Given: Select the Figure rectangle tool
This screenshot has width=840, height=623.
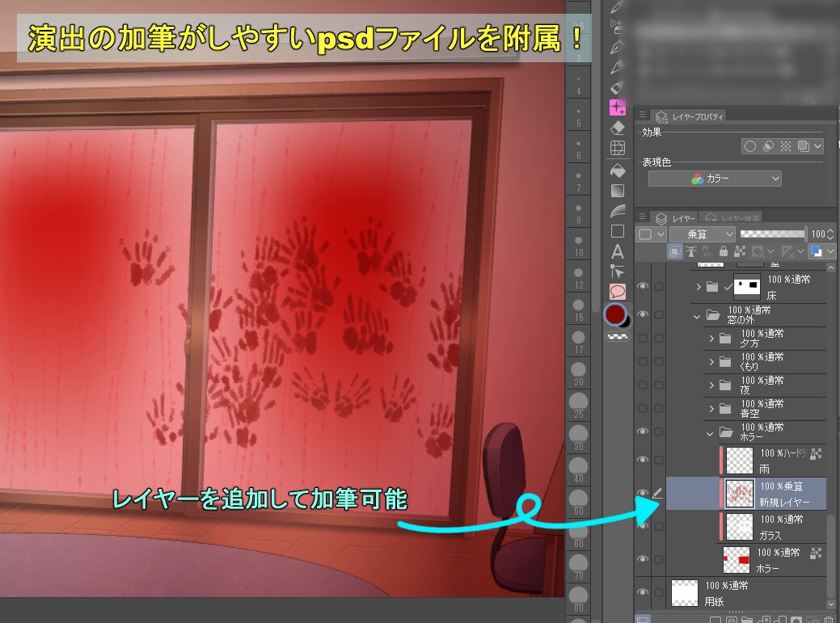Looking at the screenshot, I should 618,231.
